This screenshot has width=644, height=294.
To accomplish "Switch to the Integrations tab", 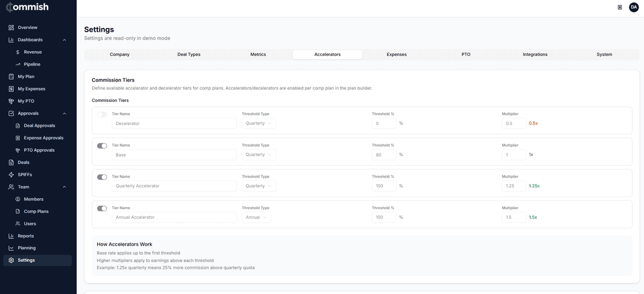I will (x=535, y=54).
